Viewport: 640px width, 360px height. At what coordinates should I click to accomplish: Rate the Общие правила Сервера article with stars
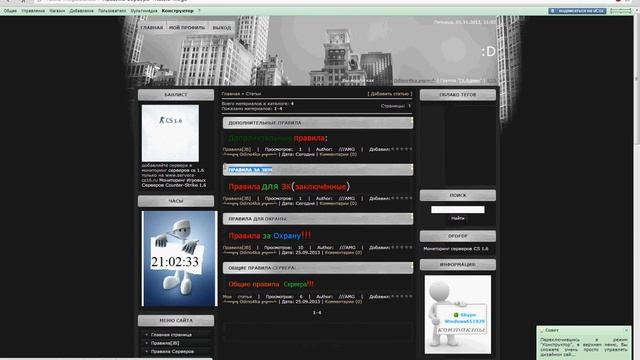click(402, 296)
